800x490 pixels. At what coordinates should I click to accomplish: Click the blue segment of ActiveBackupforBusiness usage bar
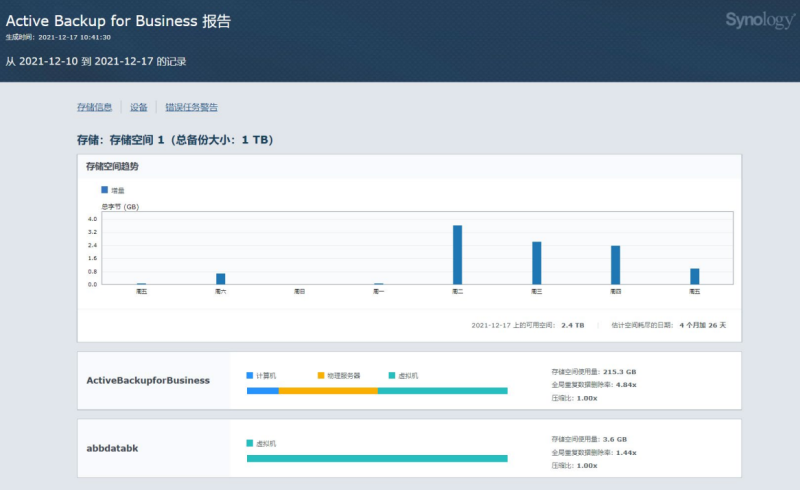[263, 390]
